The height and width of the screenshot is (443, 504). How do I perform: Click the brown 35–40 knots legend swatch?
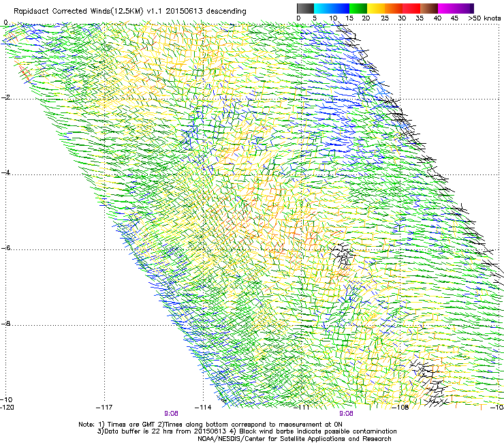click(x=429, y=8)
